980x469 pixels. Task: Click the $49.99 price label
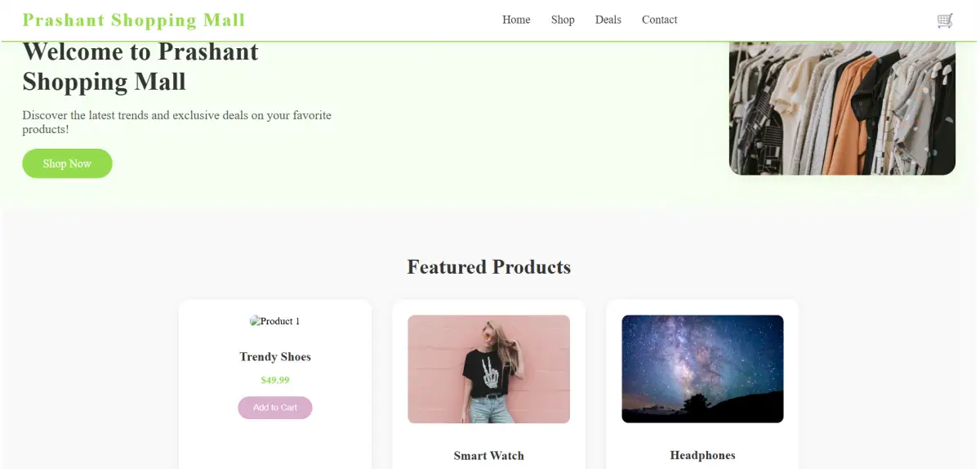click(x=275, y=380)
